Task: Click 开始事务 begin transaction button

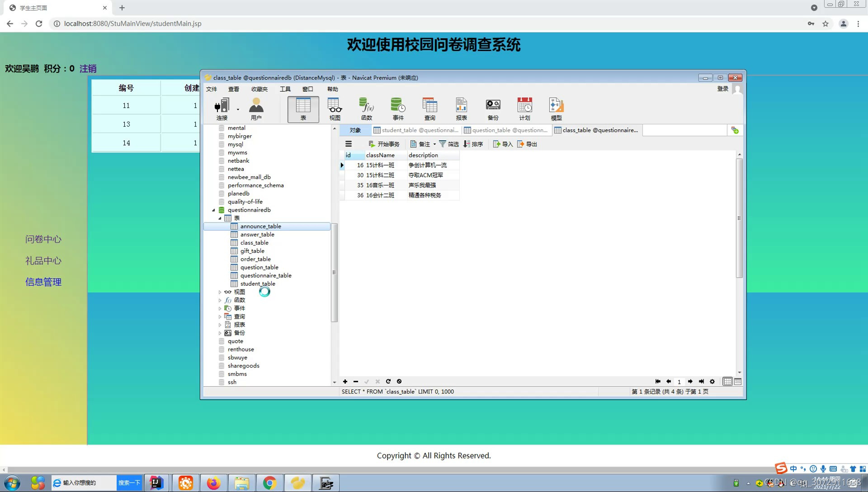Action: coord(384,144)
